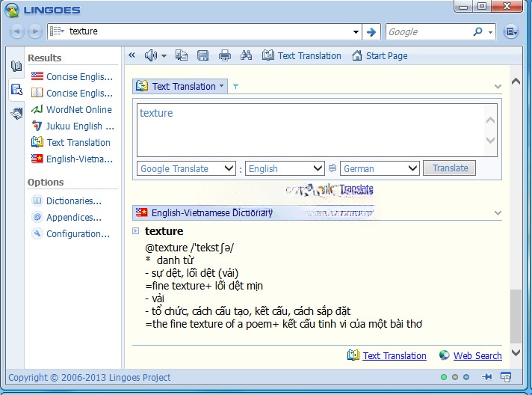
Task: Collapse the sidebar with double chevron
Action: (132, 55)
